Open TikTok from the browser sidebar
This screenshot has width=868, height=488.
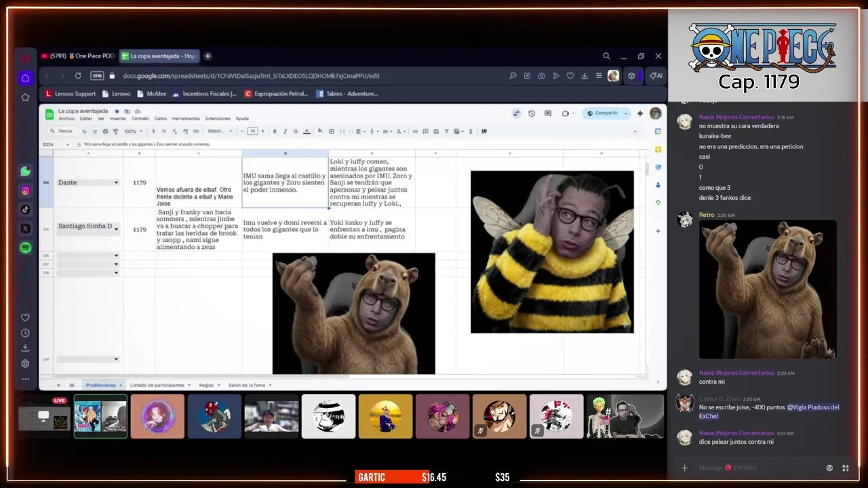pos(25,209)
